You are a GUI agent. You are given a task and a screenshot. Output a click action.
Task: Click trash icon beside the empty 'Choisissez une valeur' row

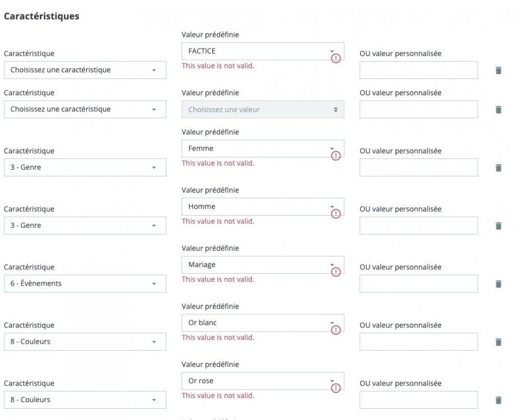point(498,110)
